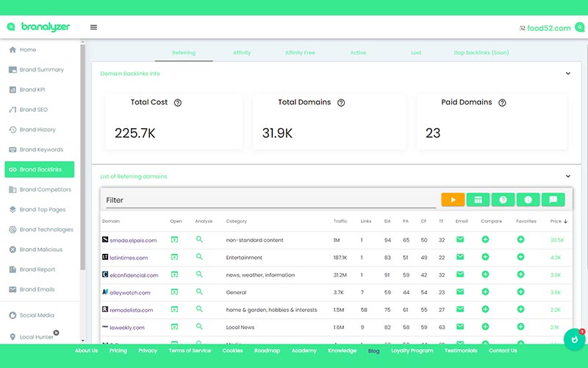Click the food52.com brand name

coord(548,28)
